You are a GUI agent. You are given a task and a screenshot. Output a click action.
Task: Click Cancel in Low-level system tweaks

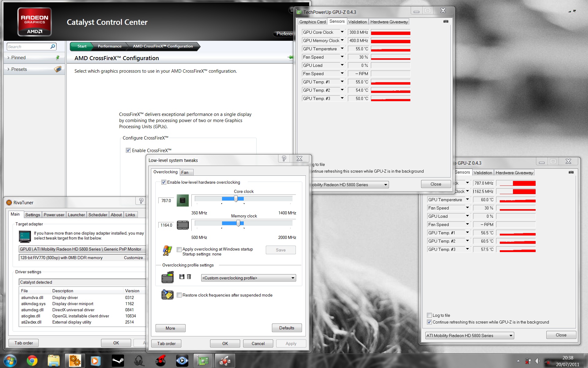pos(258,343)
